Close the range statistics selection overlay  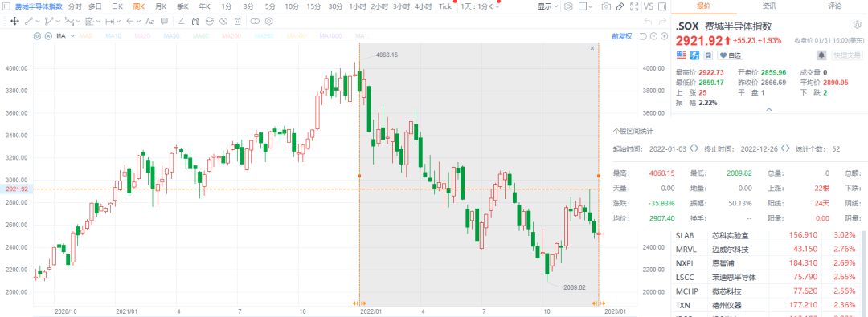pyautogui.click(x=592, y=48)
